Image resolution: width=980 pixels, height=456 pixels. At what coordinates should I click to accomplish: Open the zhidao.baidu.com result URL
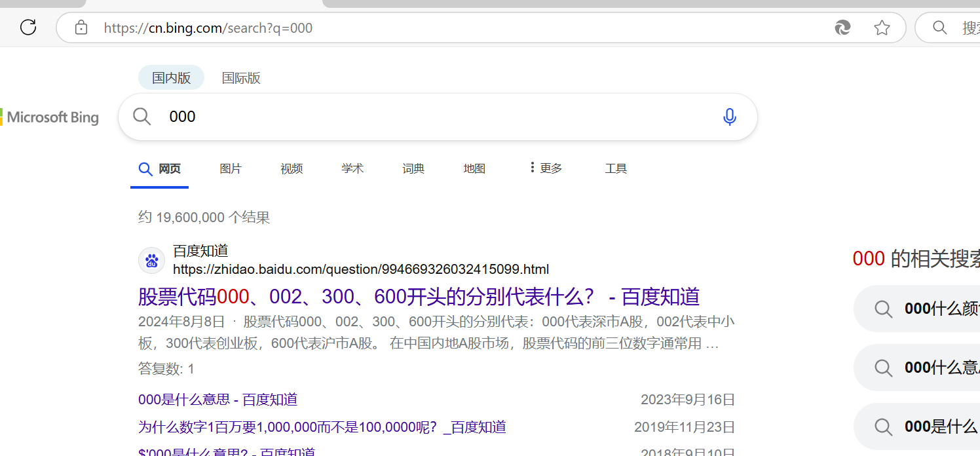(x=361, y=269)
